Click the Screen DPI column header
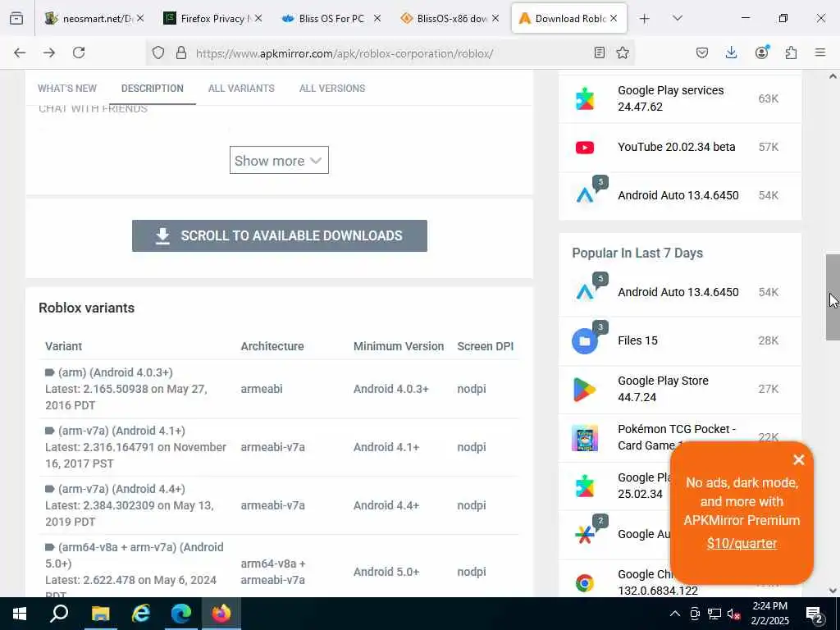 [x=486, y=346]
